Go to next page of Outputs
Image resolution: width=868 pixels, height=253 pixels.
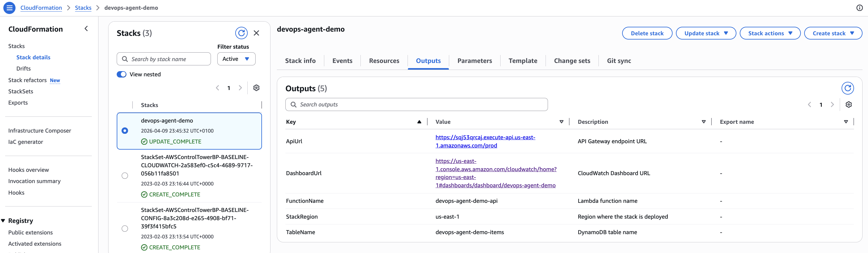point(832,105)
